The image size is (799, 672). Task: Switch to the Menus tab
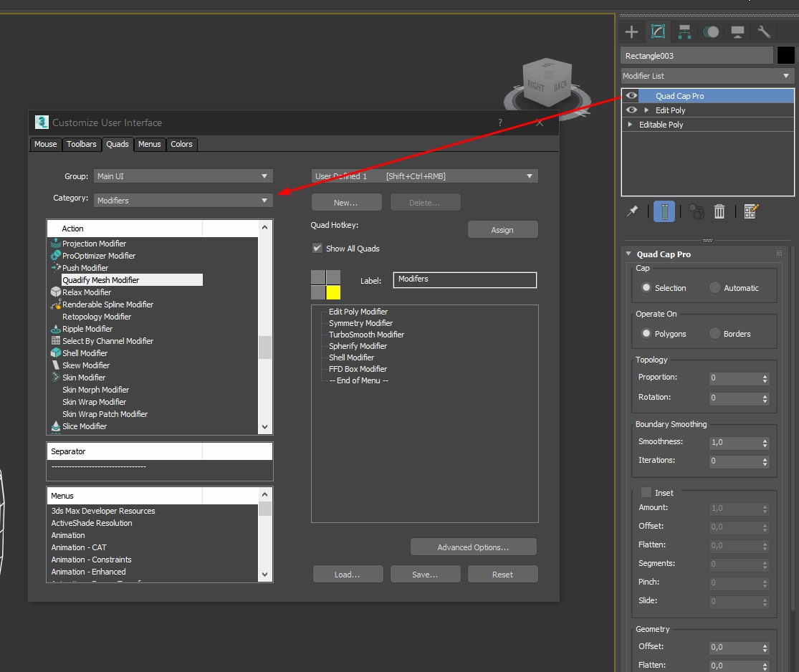(x=149, y=144)
